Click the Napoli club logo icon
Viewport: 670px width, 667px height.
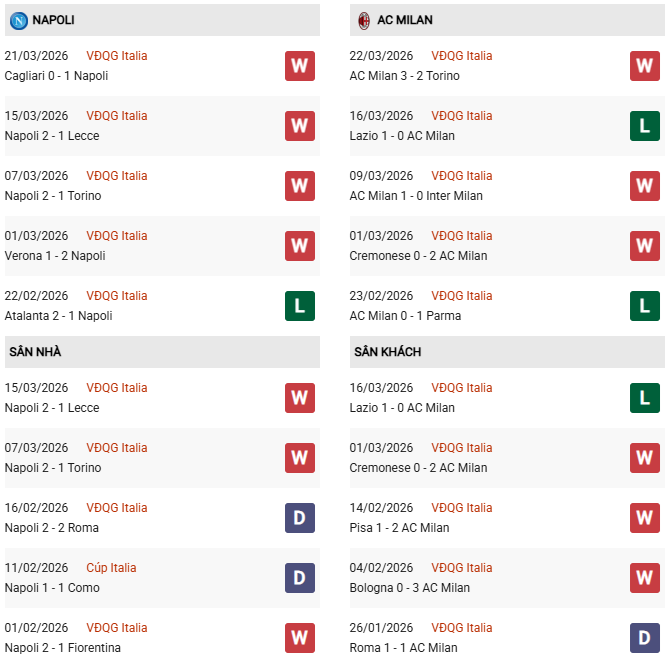point(18,20)
